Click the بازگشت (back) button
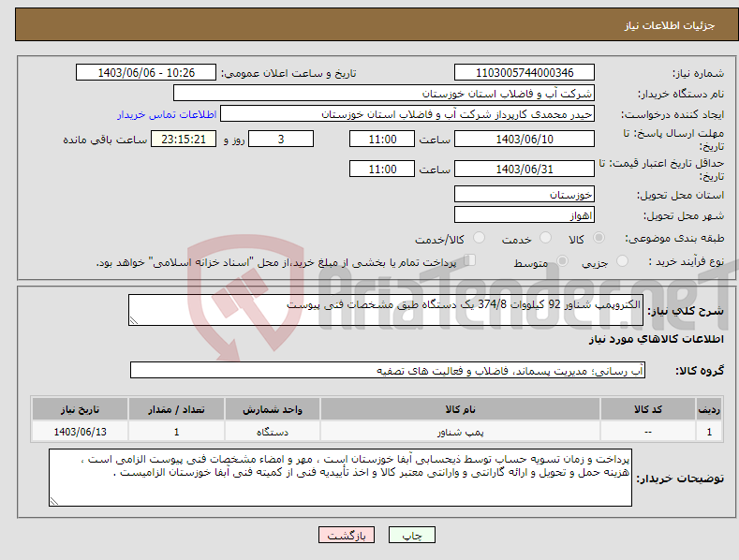Screen dimensions: 739x560 [x=347, y=535]
